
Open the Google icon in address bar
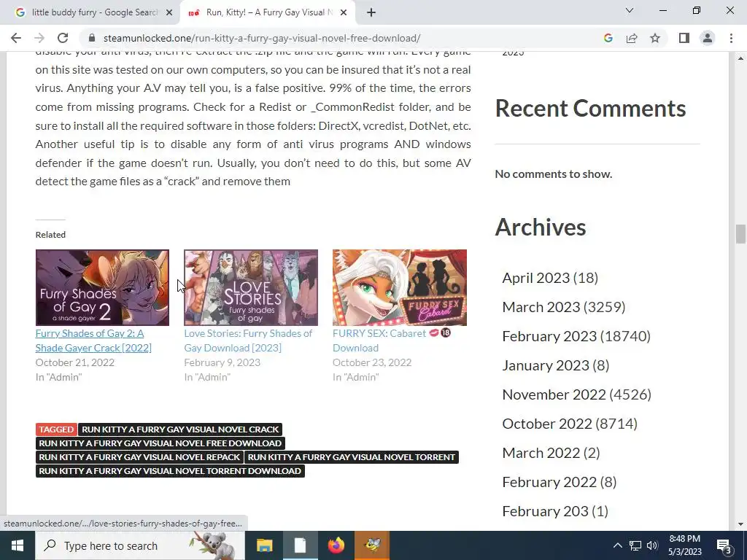pos(608,38)
